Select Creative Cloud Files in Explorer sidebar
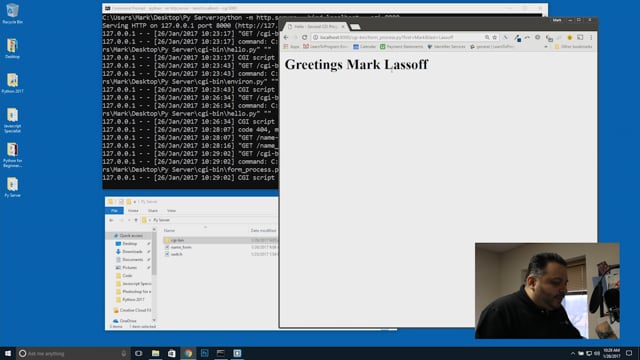This screenshot has width=640, height=360. pyautogui.click(x=132, y=310)
